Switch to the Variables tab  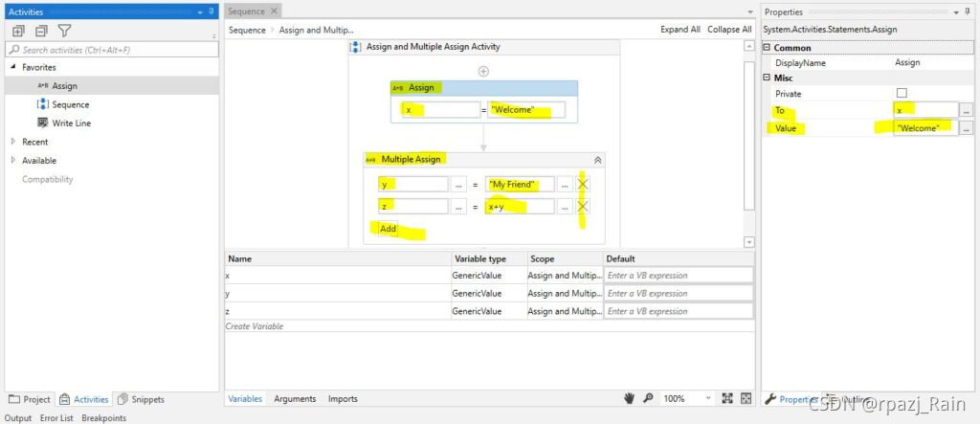245,399
